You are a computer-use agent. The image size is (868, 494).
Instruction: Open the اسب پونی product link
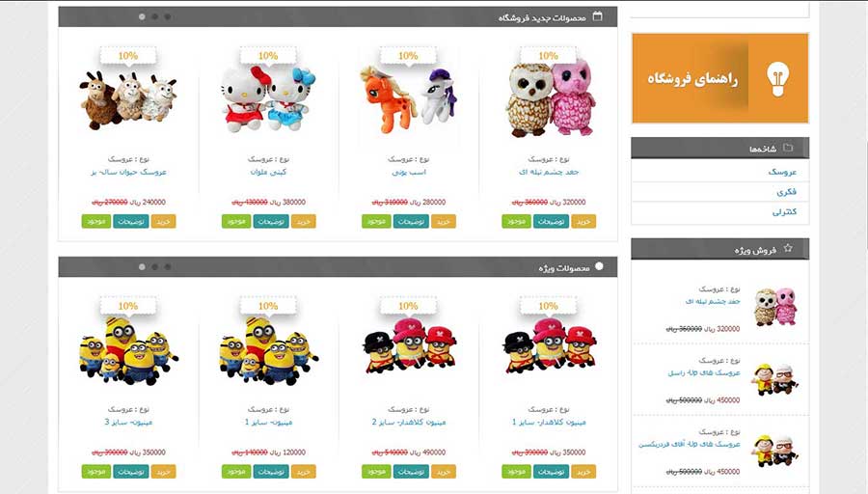point(409,173)
